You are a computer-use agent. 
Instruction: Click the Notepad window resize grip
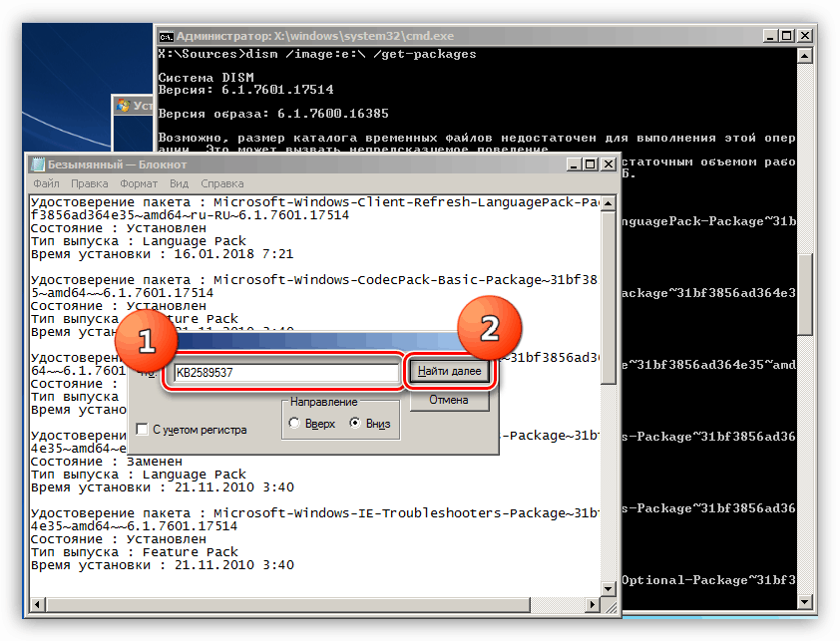click(610, 606)
